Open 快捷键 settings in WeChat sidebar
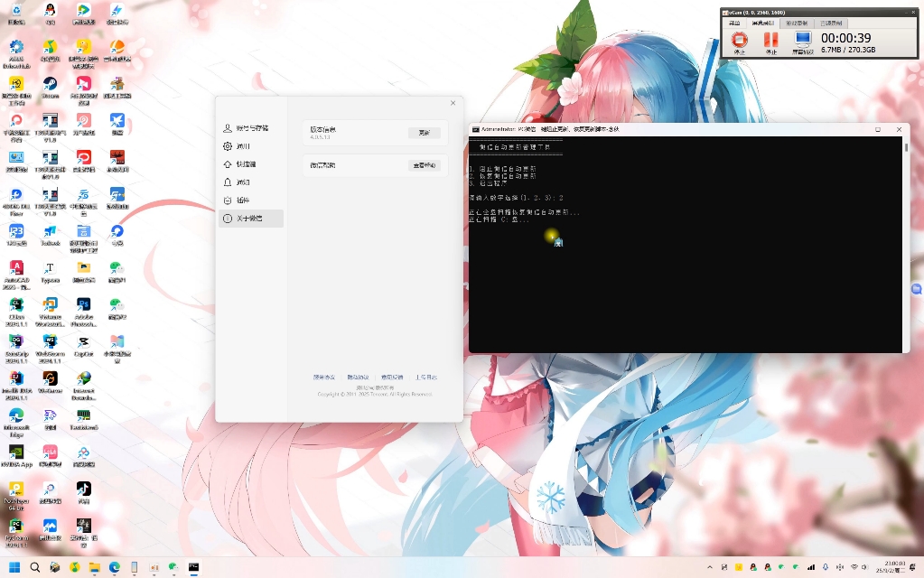The height and width of the screenshot is (578, 924). coord(250,164)
